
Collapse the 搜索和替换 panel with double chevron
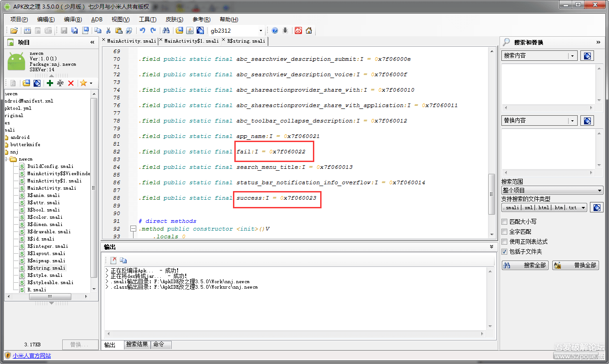click(x=598, y=42)
